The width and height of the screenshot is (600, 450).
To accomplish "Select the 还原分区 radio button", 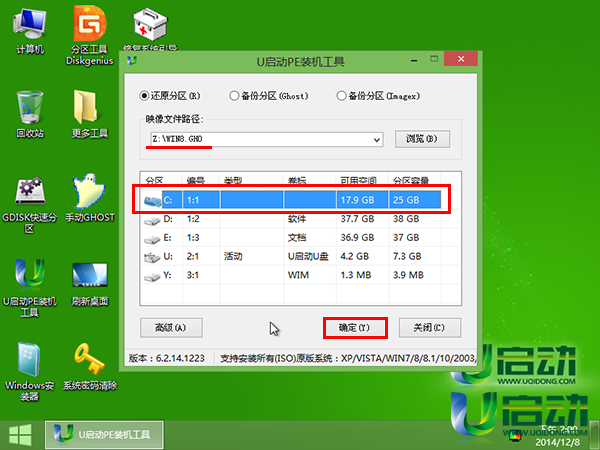I will [145, 96].
